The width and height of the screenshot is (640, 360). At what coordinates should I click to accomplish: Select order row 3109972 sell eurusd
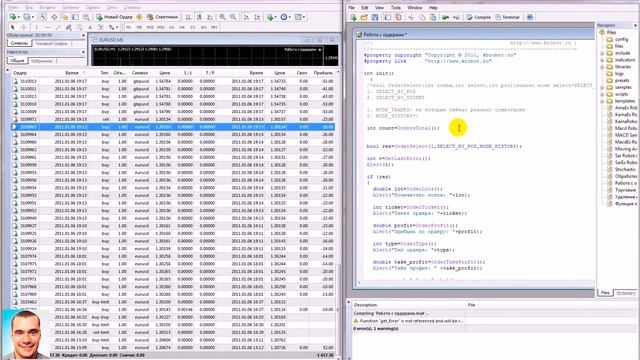click(x=173, y=119)
